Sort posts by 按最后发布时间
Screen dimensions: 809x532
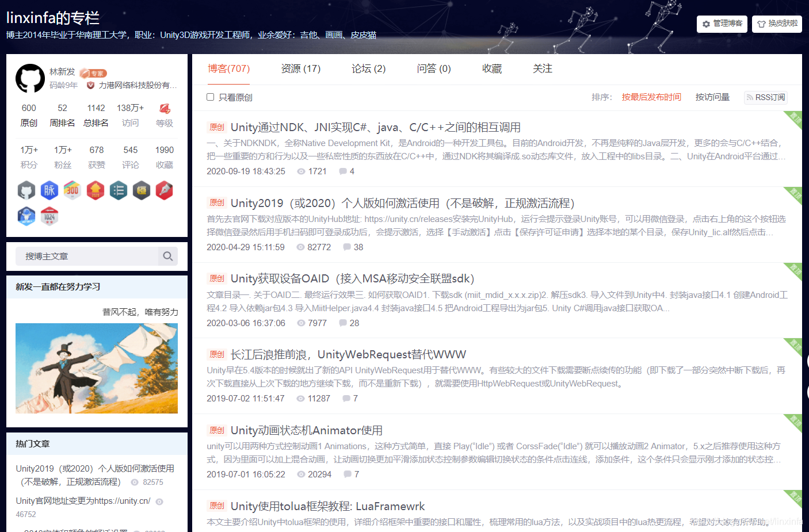coord(651,97)
